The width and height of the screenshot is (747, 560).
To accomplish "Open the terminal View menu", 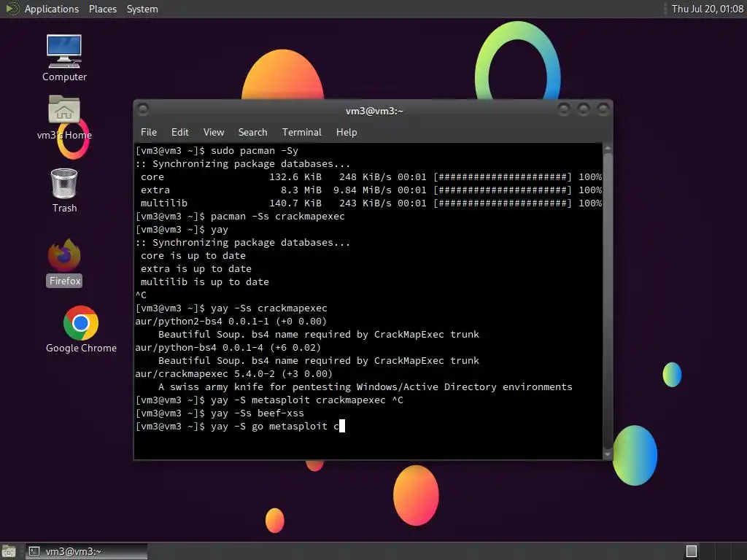I will coord(214,133).
